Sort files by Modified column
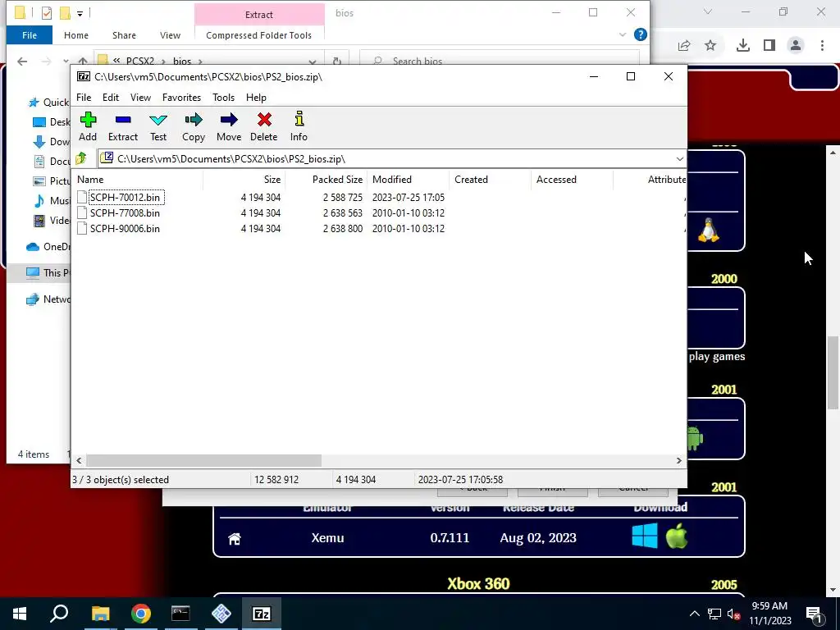840x630 pixels. (409, 180)
